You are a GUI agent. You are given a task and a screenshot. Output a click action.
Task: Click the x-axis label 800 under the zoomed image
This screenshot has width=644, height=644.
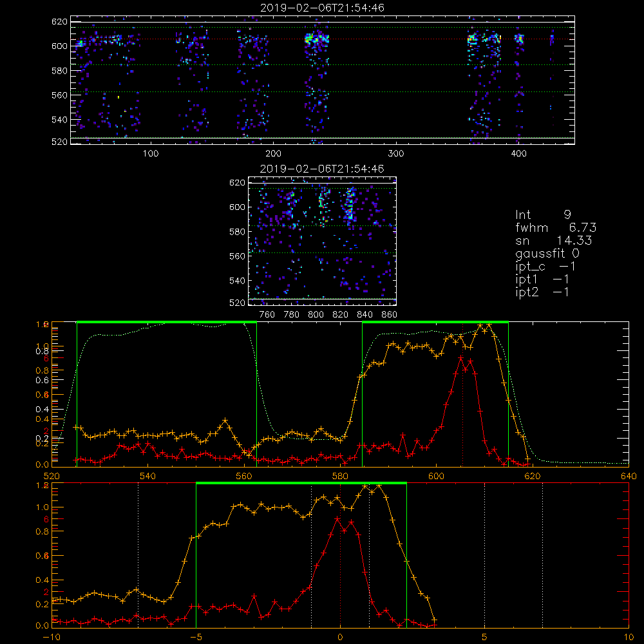[316, 315]
